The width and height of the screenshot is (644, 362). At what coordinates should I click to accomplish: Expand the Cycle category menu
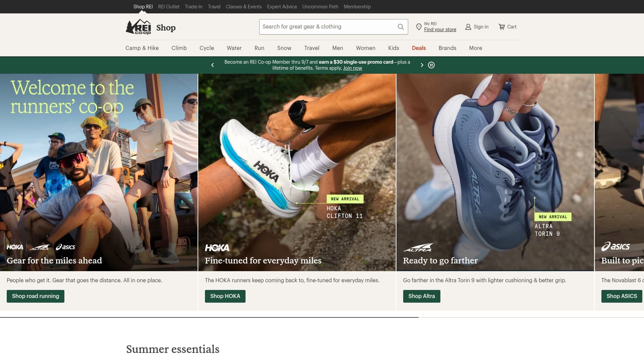tap(207, 48)
